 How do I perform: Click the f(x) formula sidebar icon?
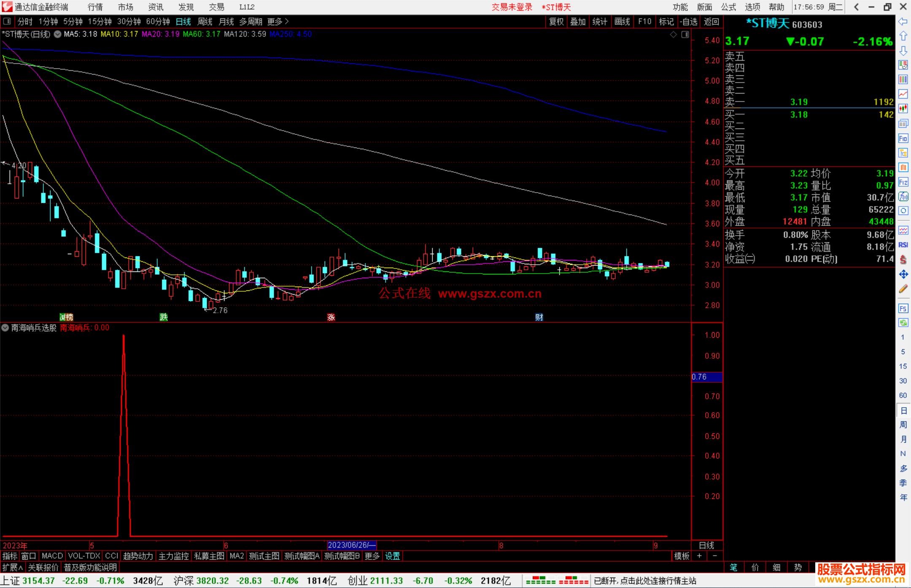point(903,197)
